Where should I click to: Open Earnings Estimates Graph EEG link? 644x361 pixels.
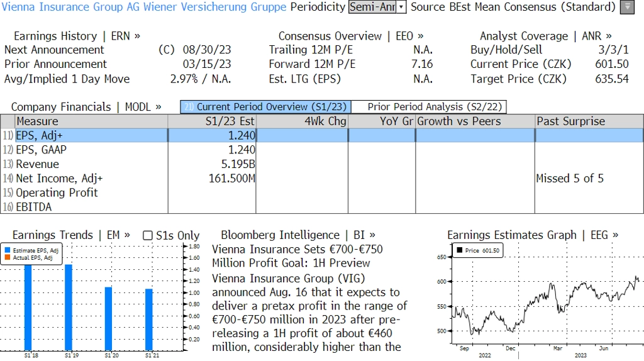coord(532,235)
